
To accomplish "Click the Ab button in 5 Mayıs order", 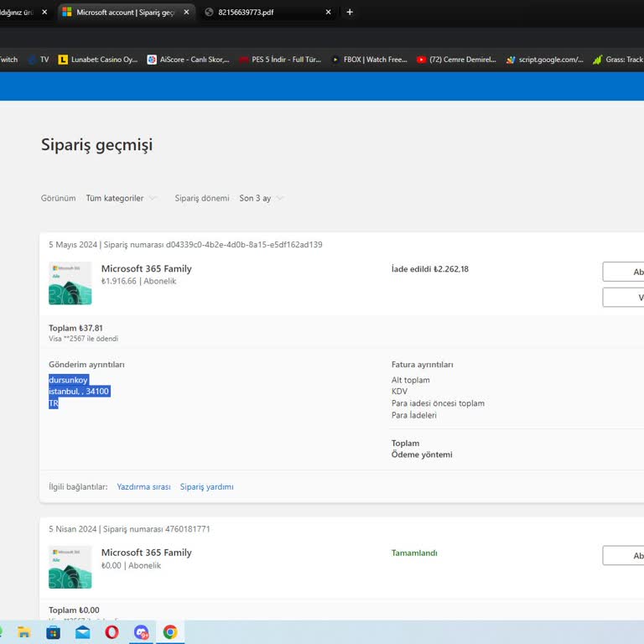I will click(x=623, y=272).
